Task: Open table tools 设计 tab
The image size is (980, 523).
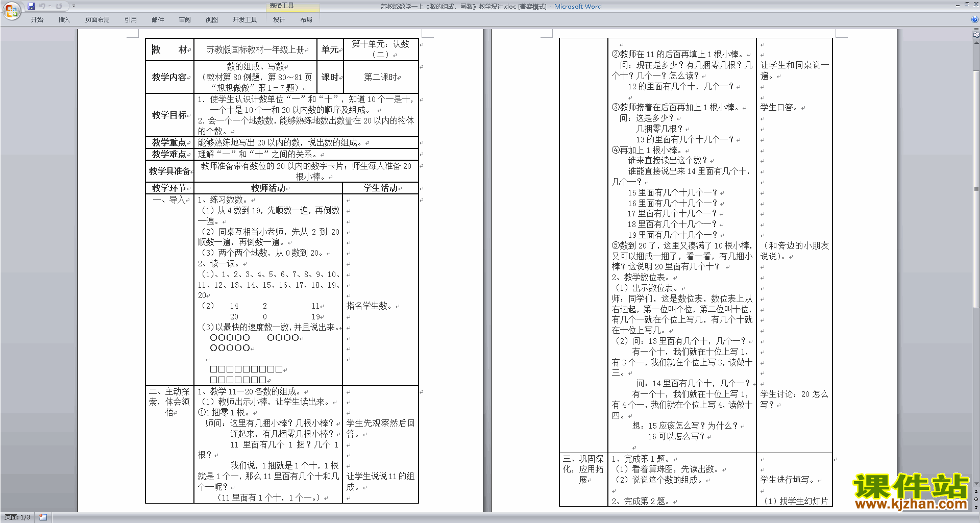Action: pos(279,19)
